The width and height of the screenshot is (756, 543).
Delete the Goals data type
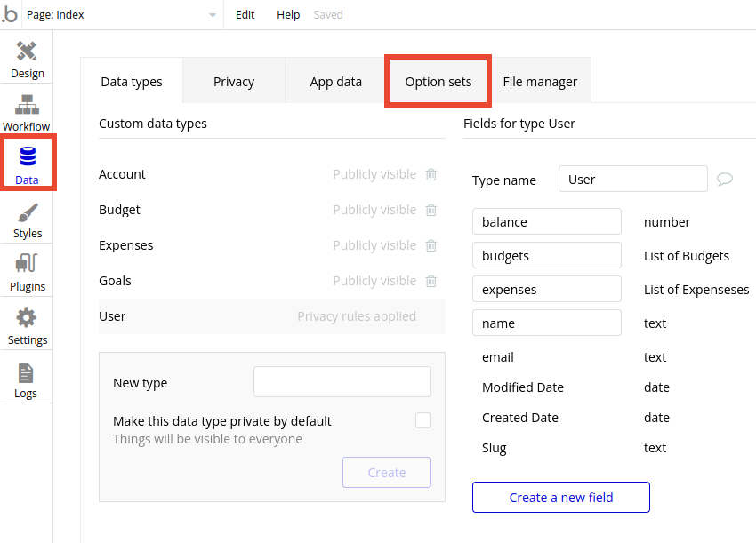pyautogui.click(x=431, y=281)
